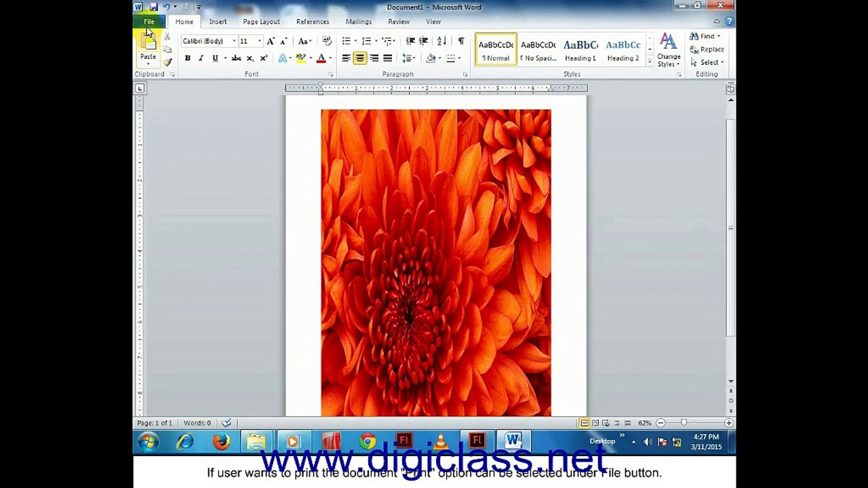The height and width of the screenshot is (488, 868).
Task: Click the Save icon in the quick access toolbar
Action: coord(154,7)
